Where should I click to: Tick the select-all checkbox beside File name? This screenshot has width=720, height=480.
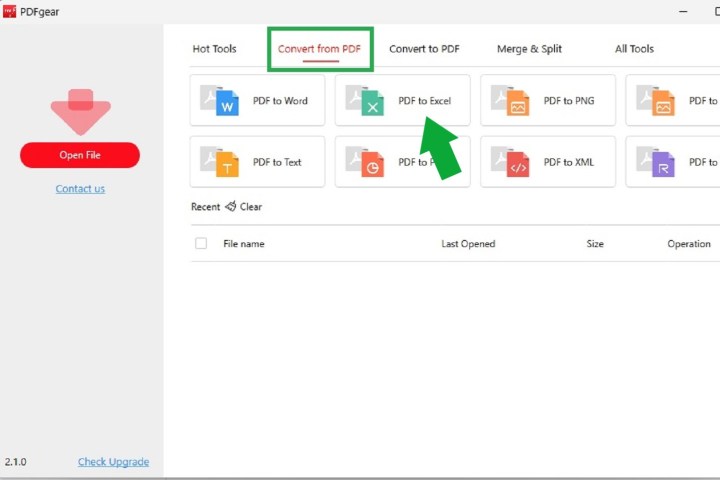click(x=201, y=244)
